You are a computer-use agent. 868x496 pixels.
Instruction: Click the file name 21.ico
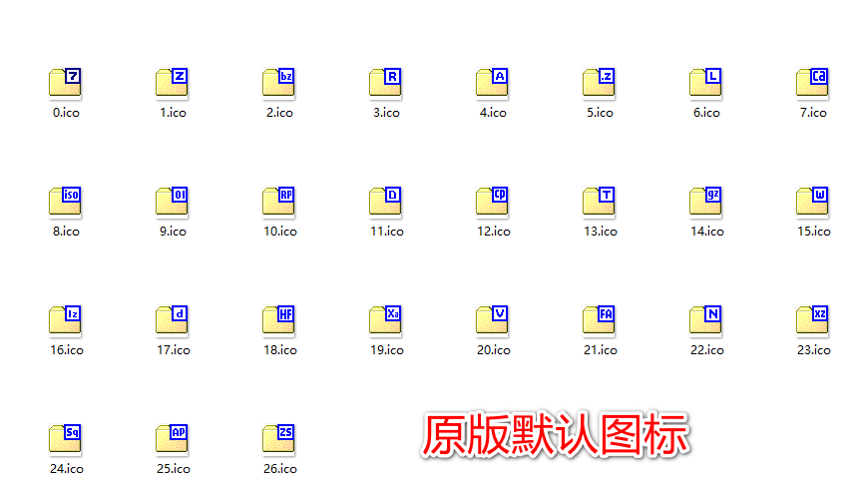tap(600, 350)
